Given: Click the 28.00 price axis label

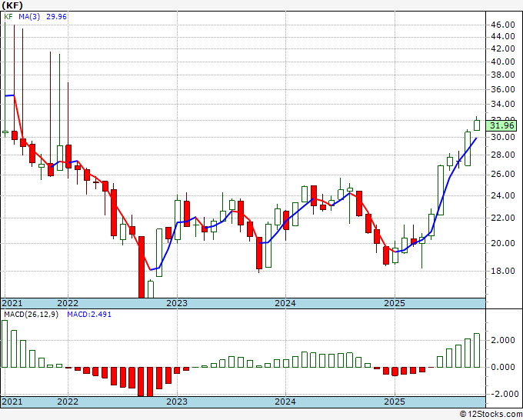Looking at the screenshot, I should (x=502, y=155).
